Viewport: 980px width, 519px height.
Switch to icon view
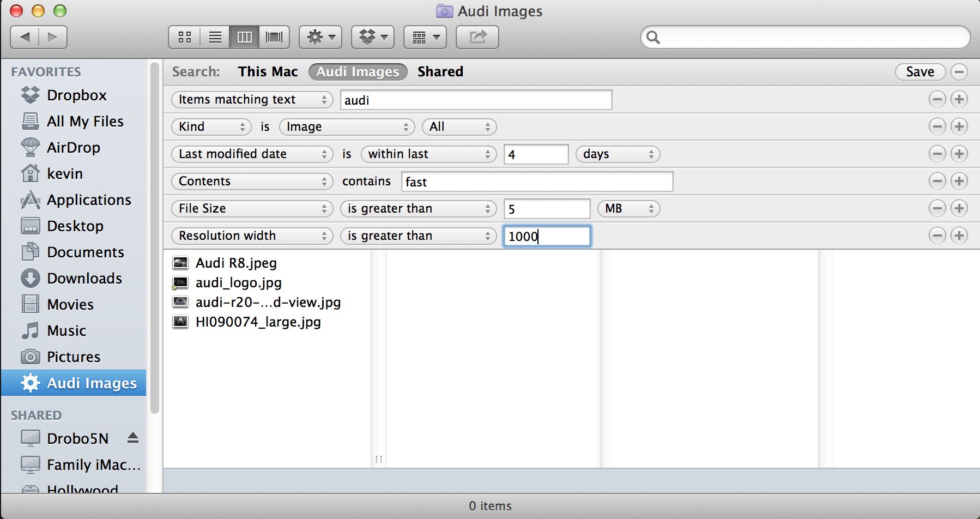tap(185, 37)
